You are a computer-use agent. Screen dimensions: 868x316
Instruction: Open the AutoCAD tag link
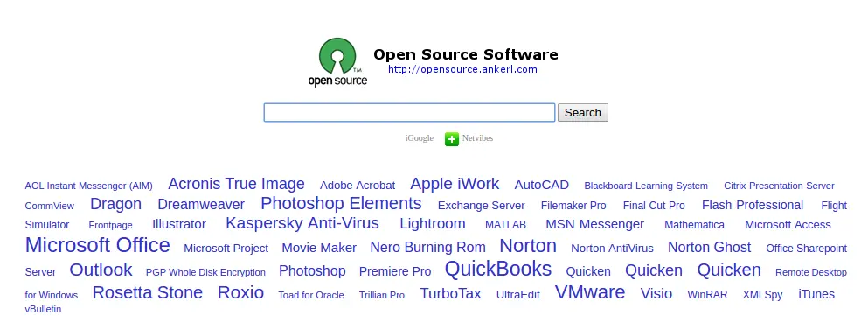[x=541, y=185]
